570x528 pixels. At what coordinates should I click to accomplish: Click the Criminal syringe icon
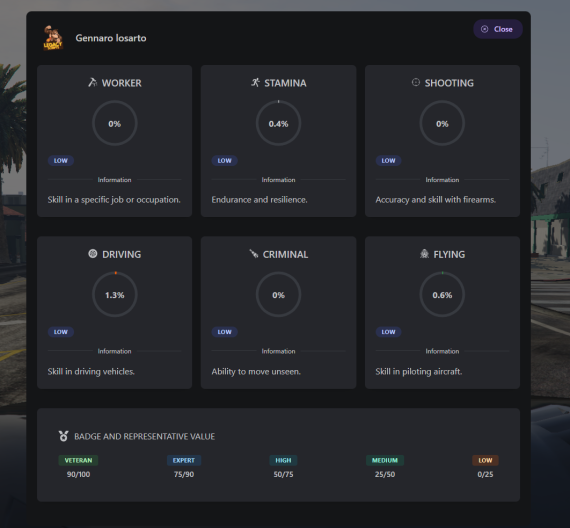point(253,254)
